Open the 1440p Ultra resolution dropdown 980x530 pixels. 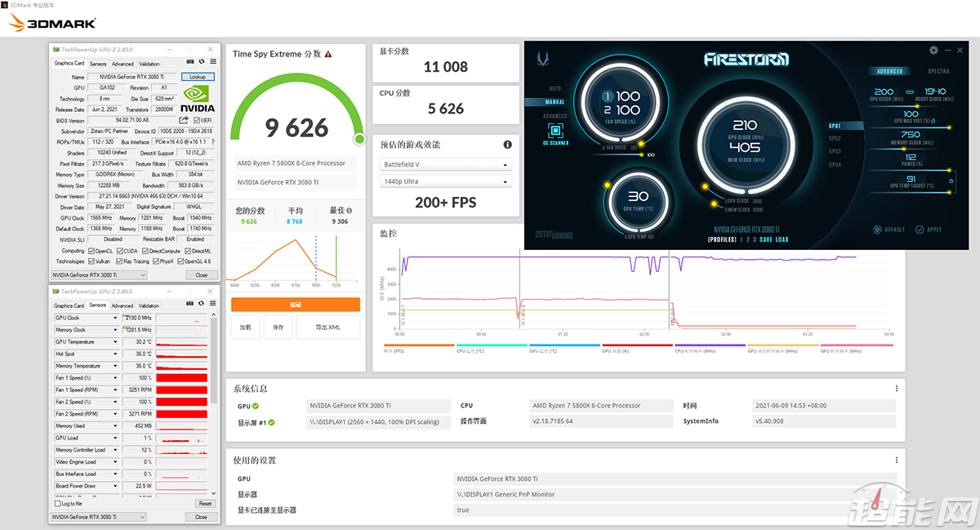446,181
